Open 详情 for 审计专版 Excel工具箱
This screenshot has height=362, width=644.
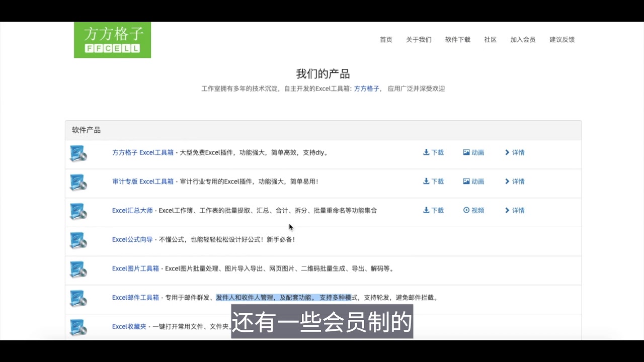515,182
